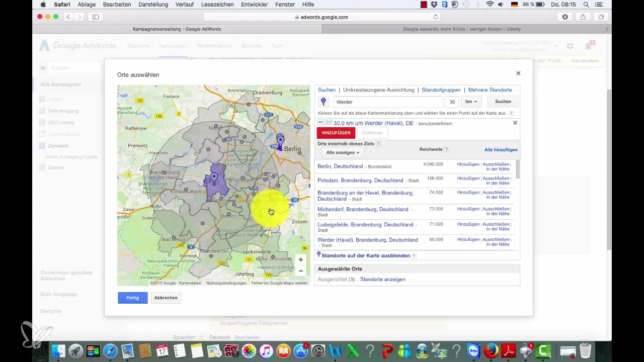The image size is (644, 362).
Task: Dismiss the 30,0 km um Werder result
Action: (x=515, y=123)
